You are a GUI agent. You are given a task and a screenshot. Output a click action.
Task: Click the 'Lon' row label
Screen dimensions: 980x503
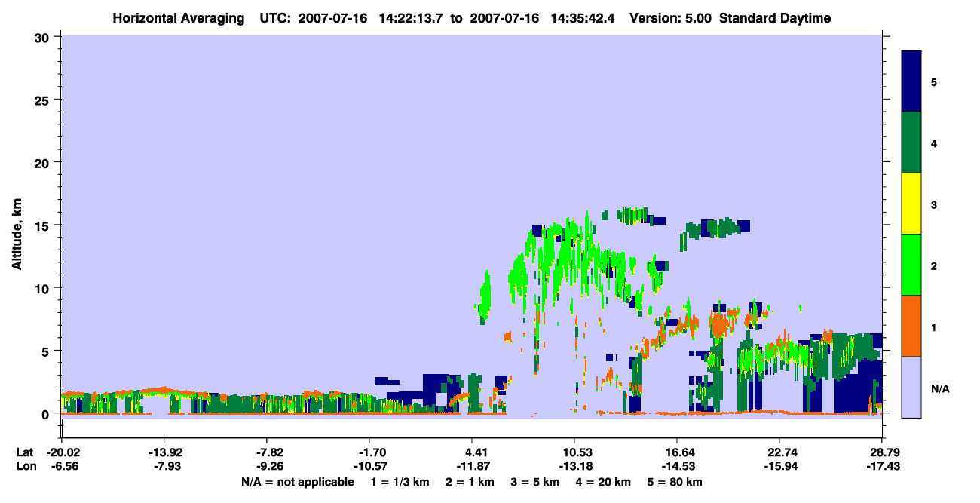[x=25, y=466]
